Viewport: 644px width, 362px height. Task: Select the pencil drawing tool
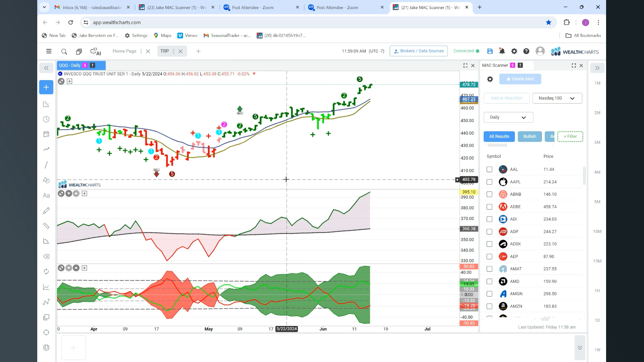(x=46, y=210)
